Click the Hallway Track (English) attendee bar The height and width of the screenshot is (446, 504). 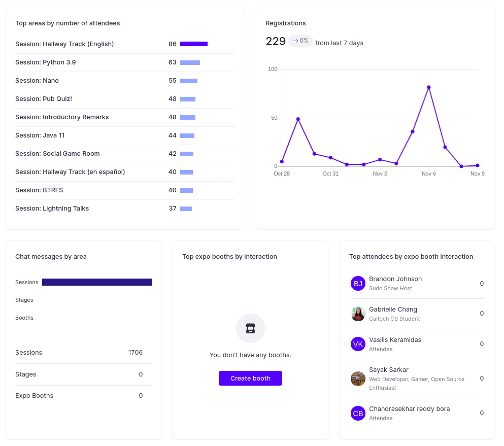tap(194, 44)
